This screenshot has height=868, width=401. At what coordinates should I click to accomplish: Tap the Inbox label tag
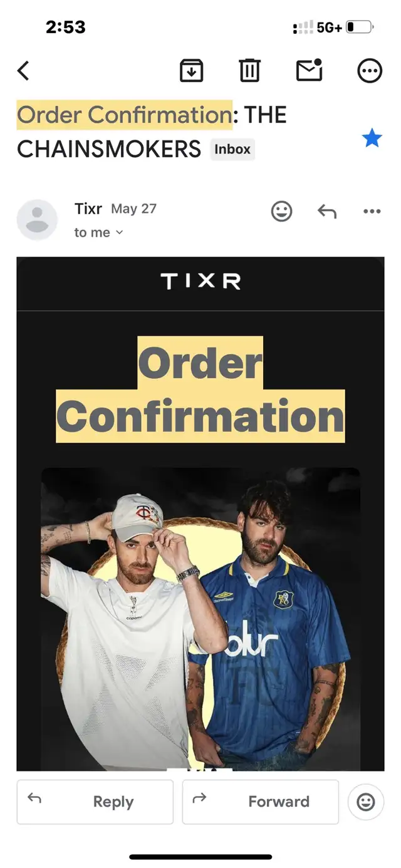click(232, 150)
